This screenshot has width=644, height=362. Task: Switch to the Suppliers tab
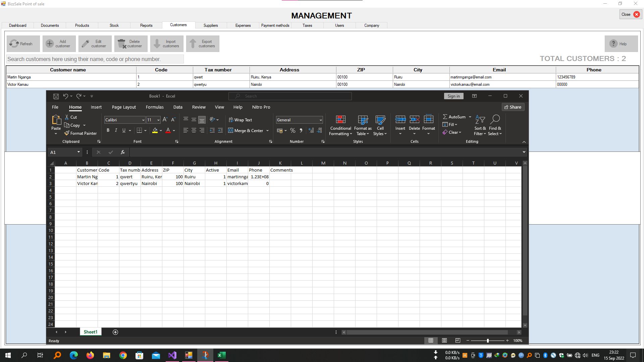pyautogui.click(x=210, y=25)
